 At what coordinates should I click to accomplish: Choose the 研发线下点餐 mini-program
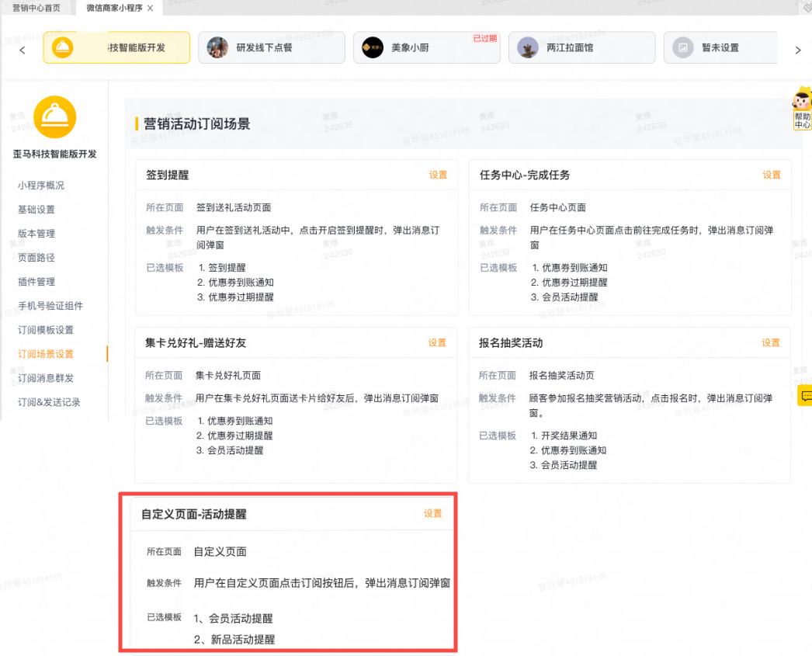[272, 47]
